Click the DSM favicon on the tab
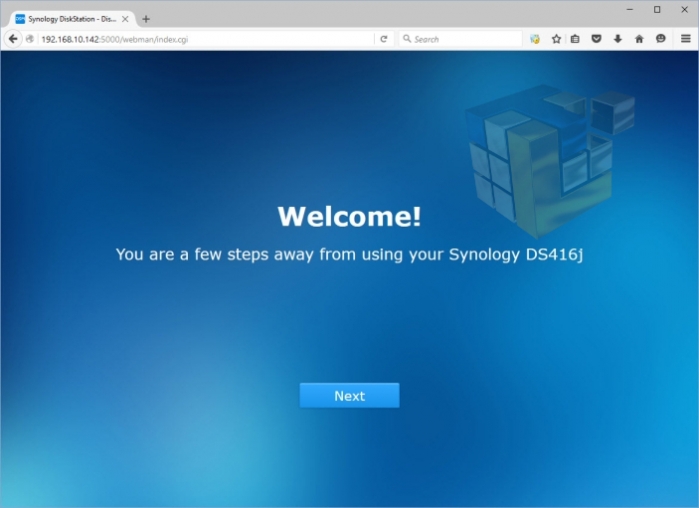The width and height of the screenshot is (699, 508). (x=20, y=19)
